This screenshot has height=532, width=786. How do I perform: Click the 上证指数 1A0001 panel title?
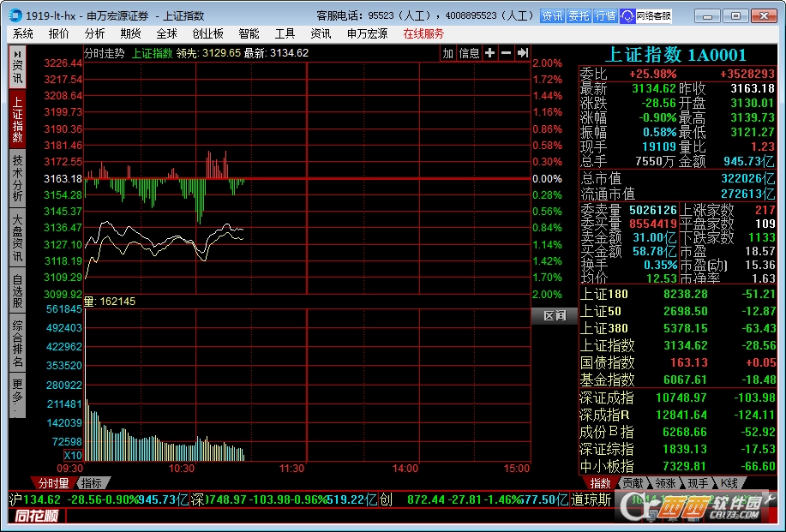(x=675, y=55)
